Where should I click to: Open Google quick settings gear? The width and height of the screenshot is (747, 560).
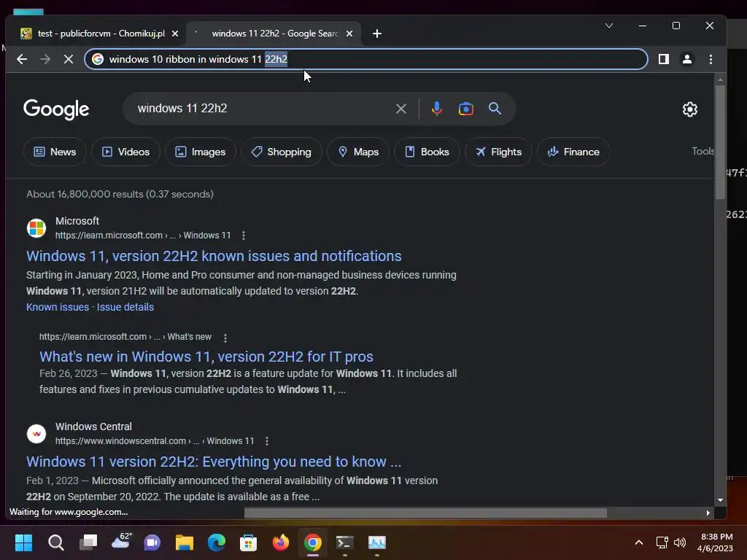click(690, 109)
